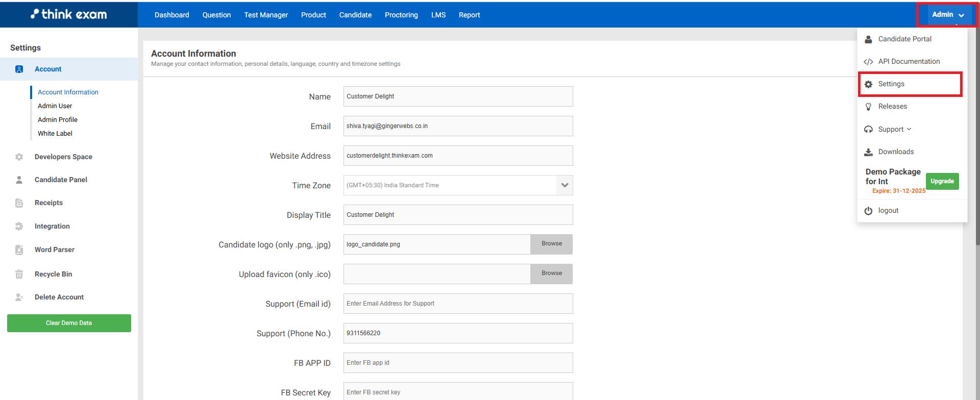Screen dimensions: 980x400
Task: Click the Recycle Bin trash icon
Action: click(19, 274)
